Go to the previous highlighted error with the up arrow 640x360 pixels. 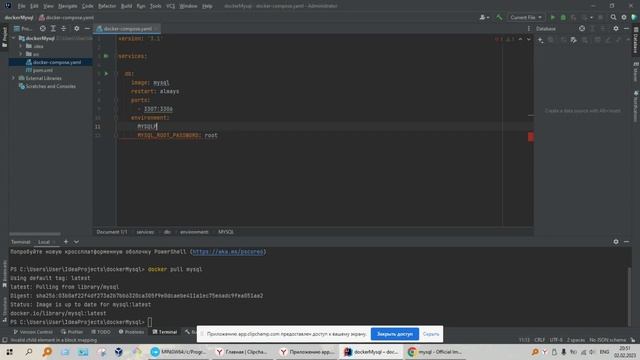520,39
